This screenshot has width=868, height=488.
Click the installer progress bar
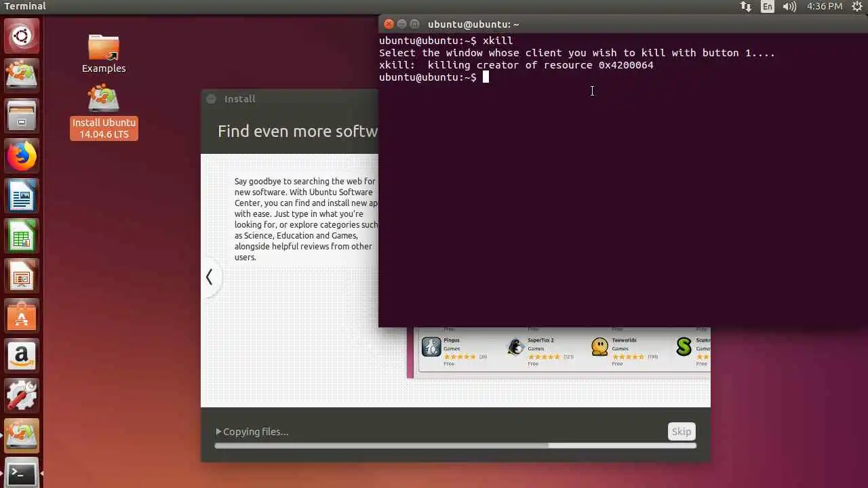click(x=455, y=445)
